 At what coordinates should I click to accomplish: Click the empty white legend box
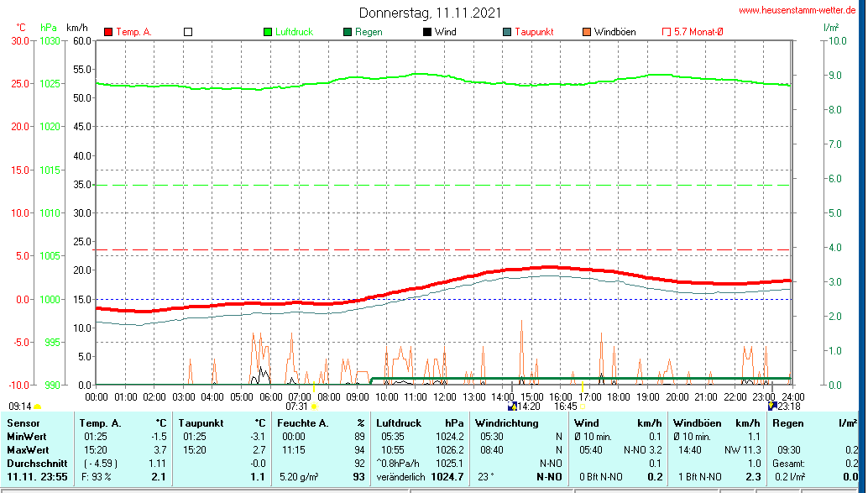[x=188, y=32]
